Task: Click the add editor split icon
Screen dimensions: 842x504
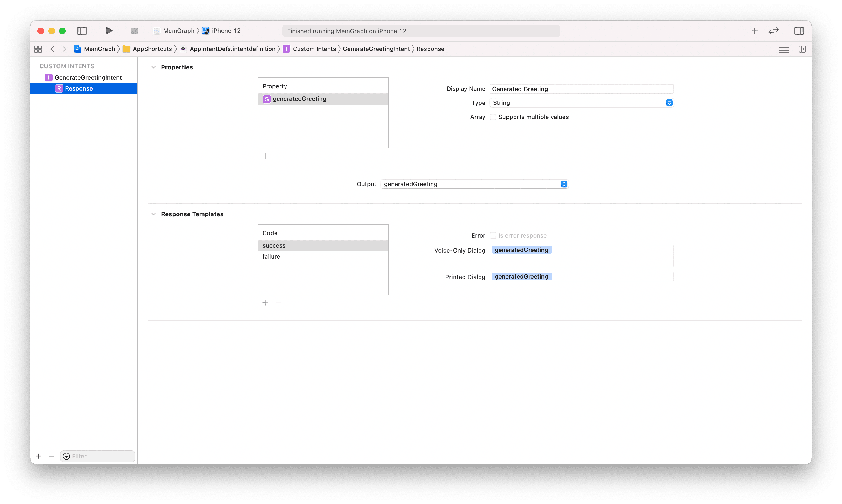Action: pyautogui.click(x=802, y=49)
